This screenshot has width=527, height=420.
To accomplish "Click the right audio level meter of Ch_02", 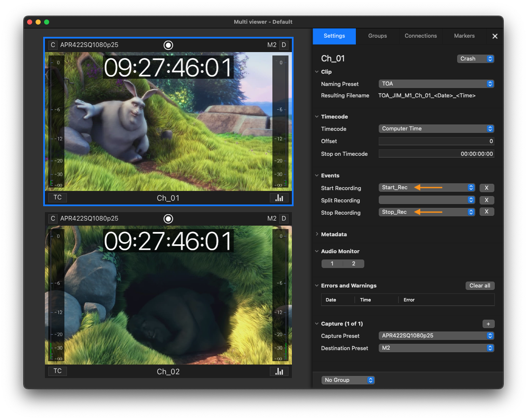I will [x=280, y=295].
